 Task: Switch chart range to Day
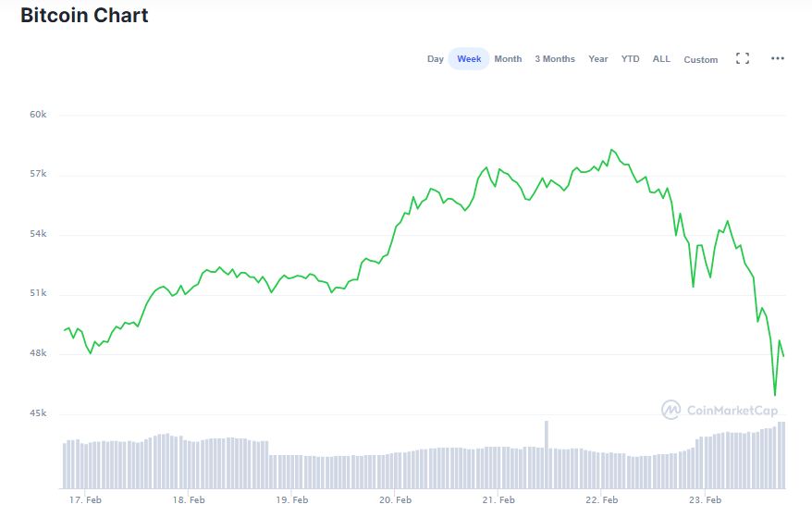tap(435, 59)
